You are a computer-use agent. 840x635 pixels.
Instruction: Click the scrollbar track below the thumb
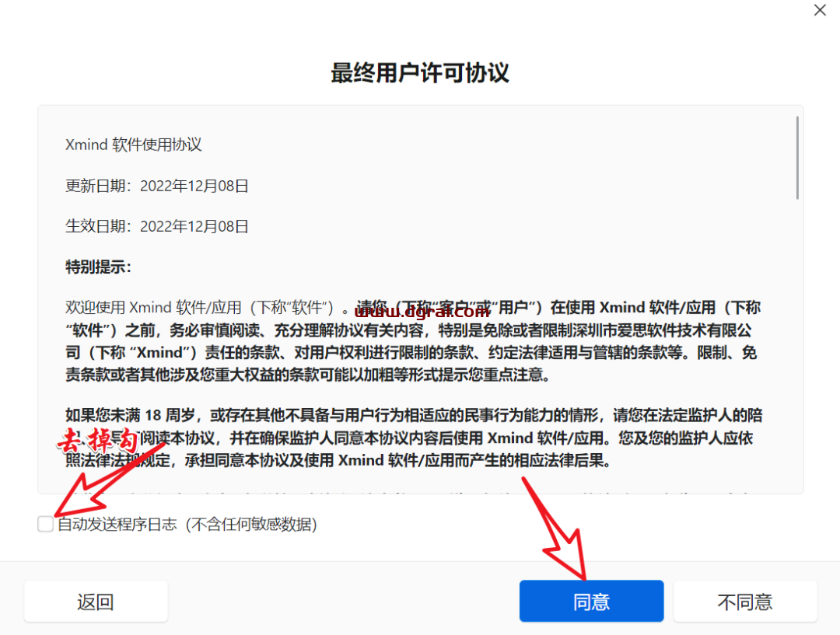797,350
